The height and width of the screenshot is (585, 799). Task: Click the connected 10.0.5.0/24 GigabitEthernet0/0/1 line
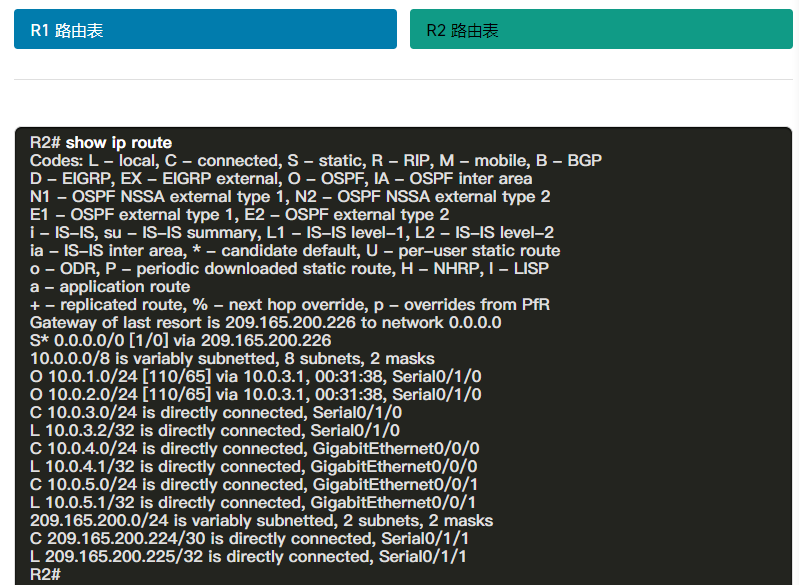pyautogui.click(x=253, y=485)
